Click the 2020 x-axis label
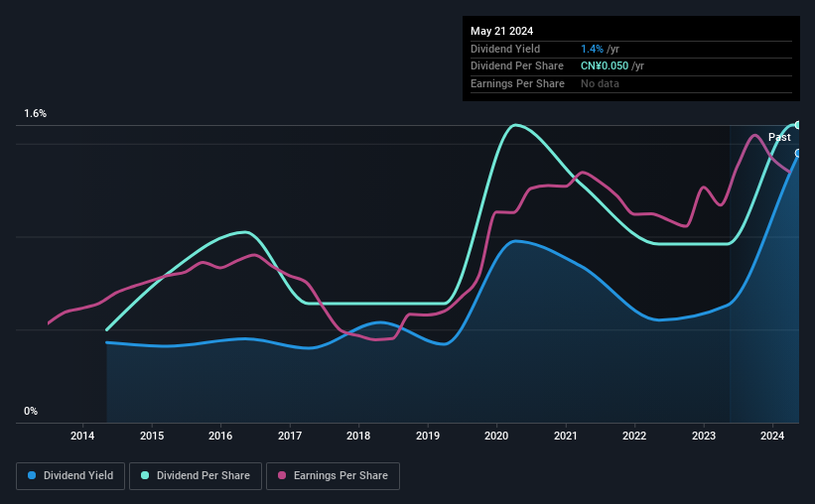 point(496,436)
